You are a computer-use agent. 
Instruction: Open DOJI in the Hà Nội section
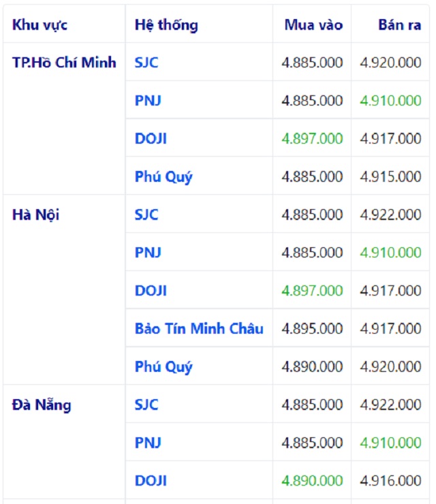tap(151, 291)
